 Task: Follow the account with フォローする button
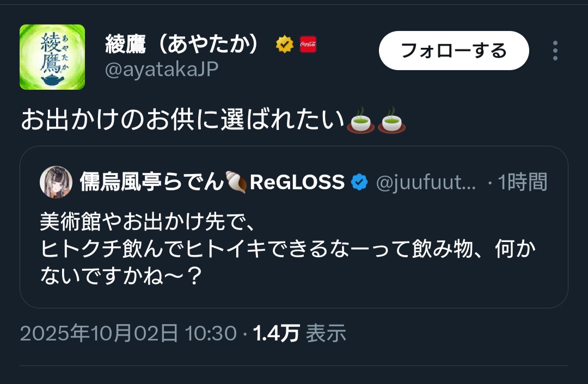point(454,51)
